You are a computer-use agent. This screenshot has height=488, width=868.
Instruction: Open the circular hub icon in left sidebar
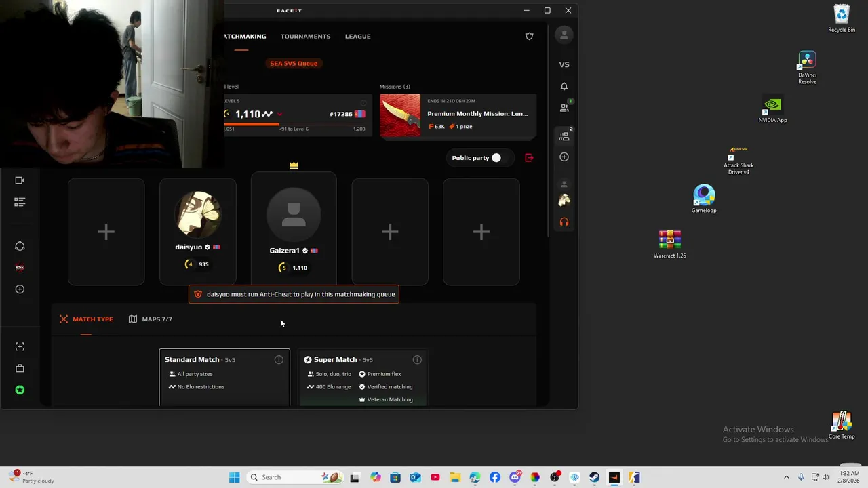point(20,246)
